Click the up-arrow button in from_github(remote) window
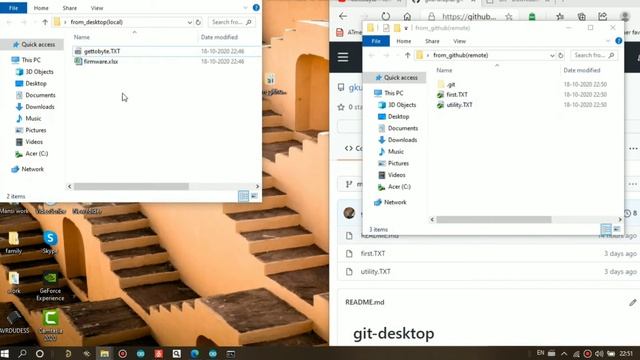 point(407,55)
